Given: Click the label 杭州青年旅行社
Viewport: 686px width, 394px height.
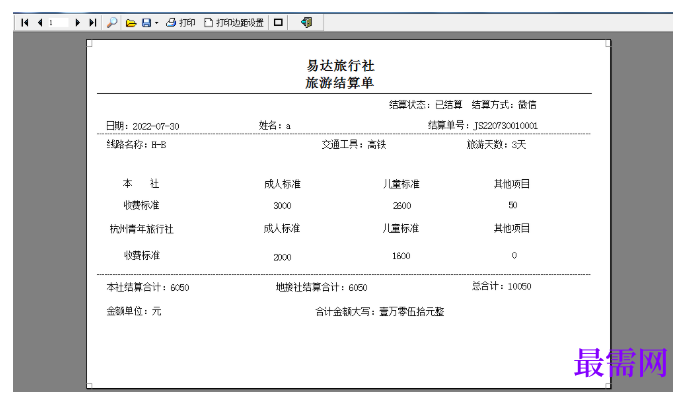Looking at the screenshot, I should tap(141, 229).
